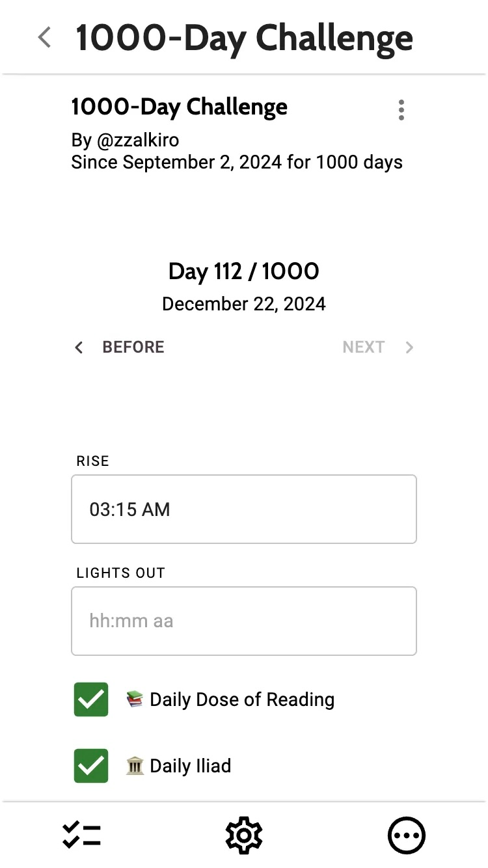Click the right chevron beside NEXT
The image size is (488, 868).
[x=409, y=347]
